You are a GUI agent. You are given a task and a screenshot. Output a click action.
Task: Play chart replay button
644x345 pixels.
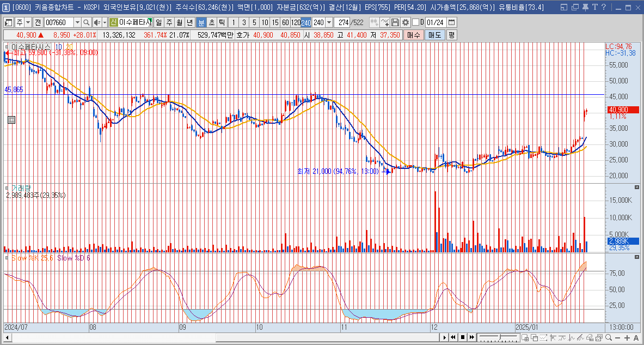[444, 337]
